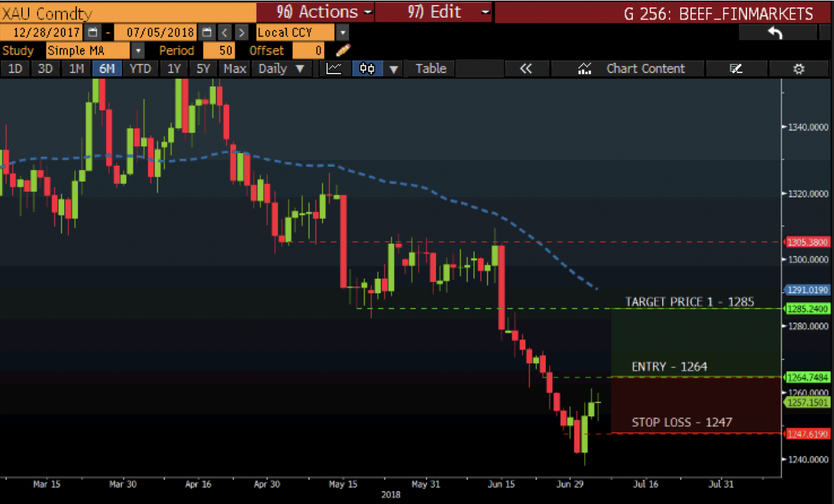Click the TARGET PRICE 1 - 1285 annotation

689,302
